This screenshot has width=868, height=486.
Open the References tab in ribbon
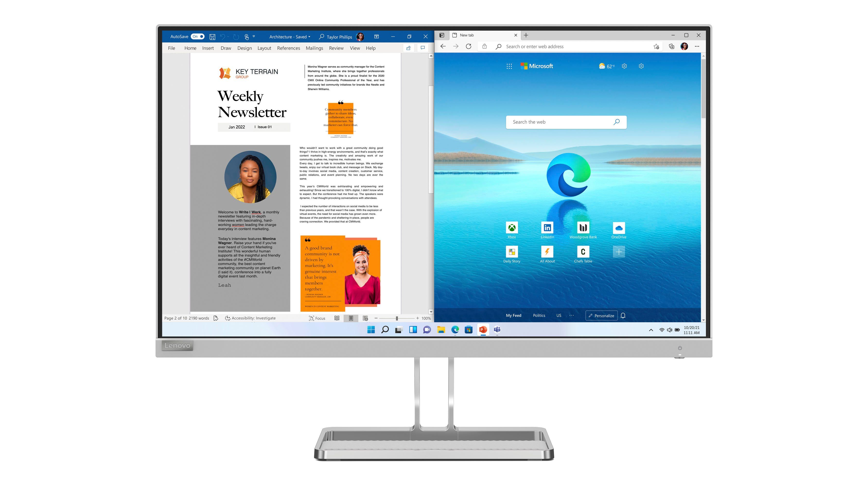(x=289, y=48)
